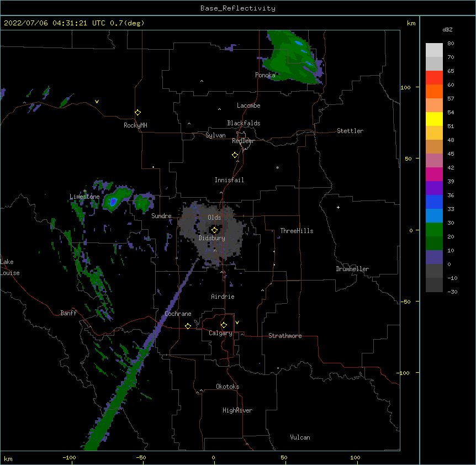Click the blue storm core near Limestone
This screenshot has width=476, height=465.
pyautogui.click(x=113, y=202)
